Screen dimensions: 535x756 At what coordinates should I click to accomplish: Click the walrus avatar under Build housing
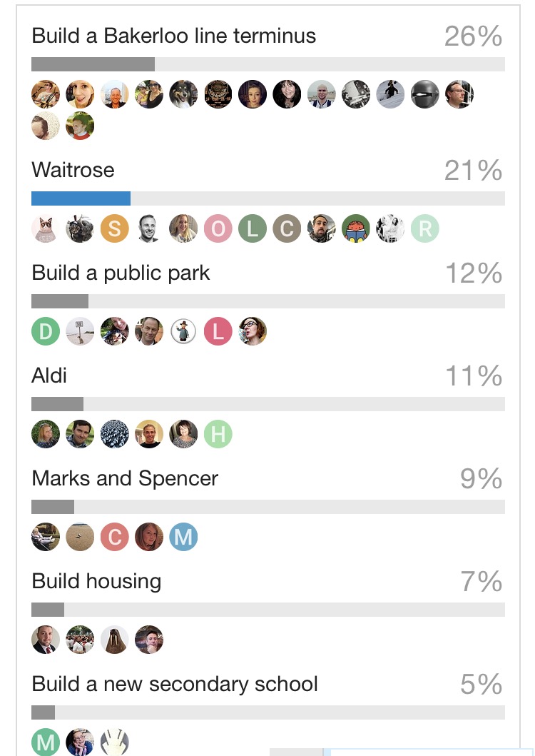click(x=114, y=640)
